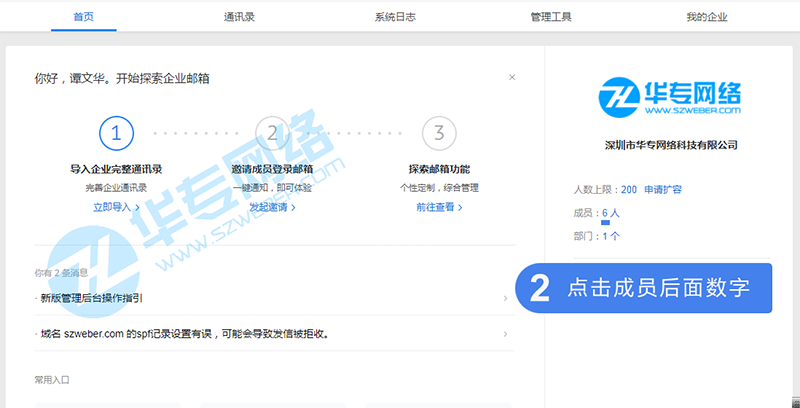
Task: Click the step 3 circle icon
Action: tap(438, 133)
